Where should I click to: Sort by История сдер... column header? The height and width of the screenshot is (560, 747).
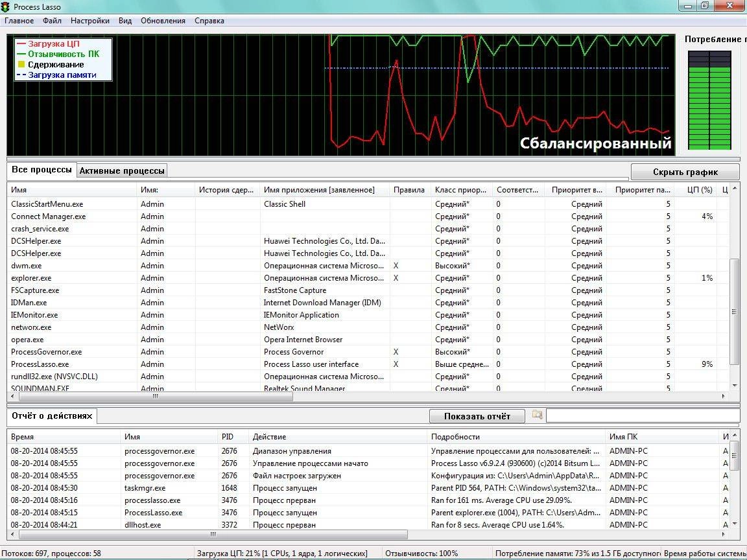click(x=227, y=189)
